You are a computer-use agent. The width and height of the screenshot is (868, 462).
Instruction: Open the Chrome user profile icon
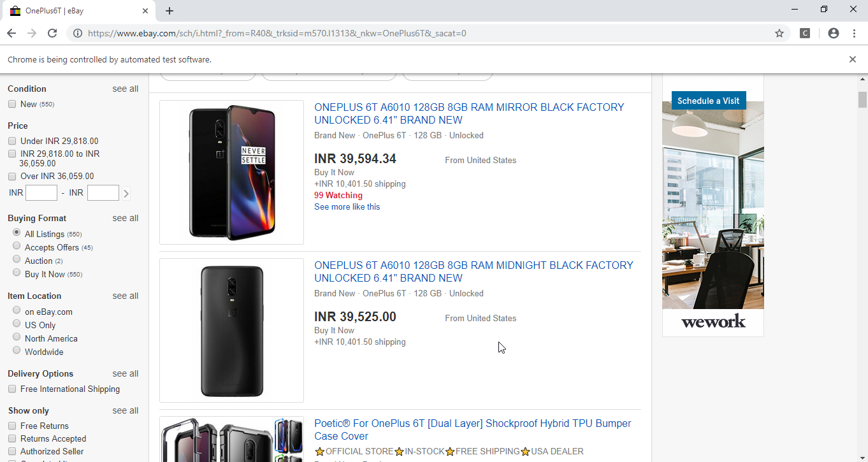(x=833, y=33)
